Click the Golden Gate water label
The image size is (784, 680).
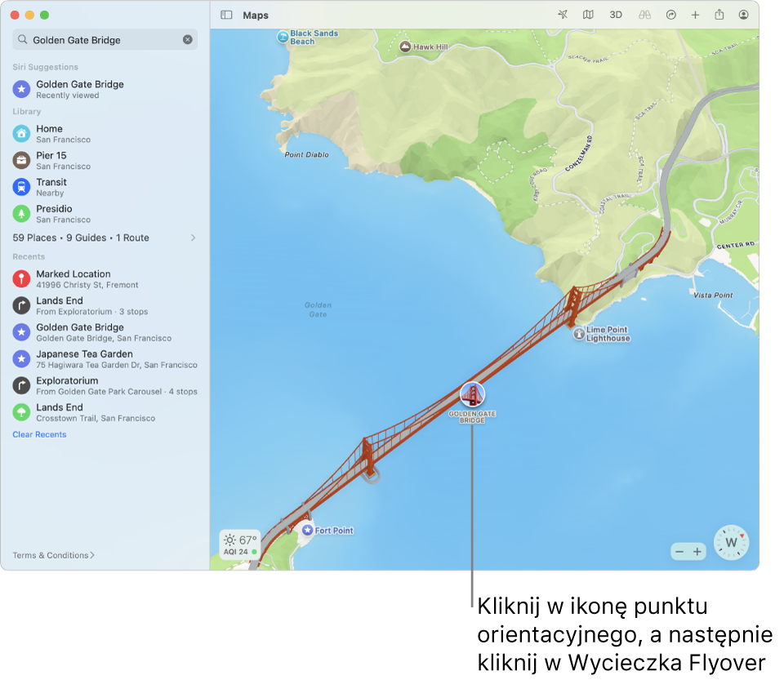(x=318, y=309)
